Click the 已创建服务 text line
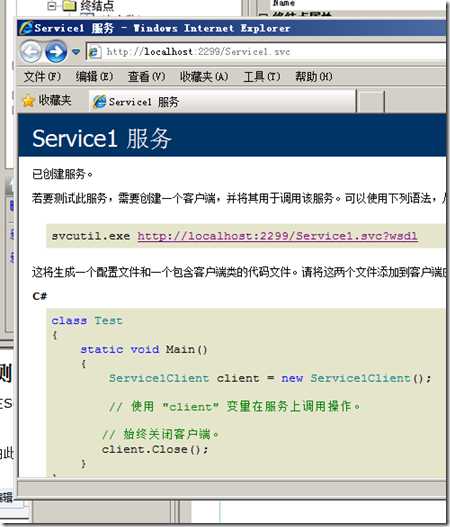The image size is (450, 527). [x=62, y=174]
